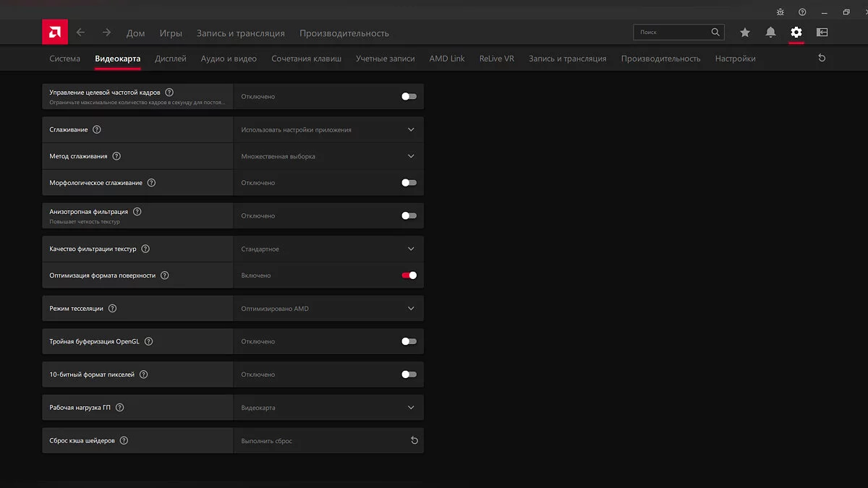
Task: Open settings gear icon
Action: point(796,33)
